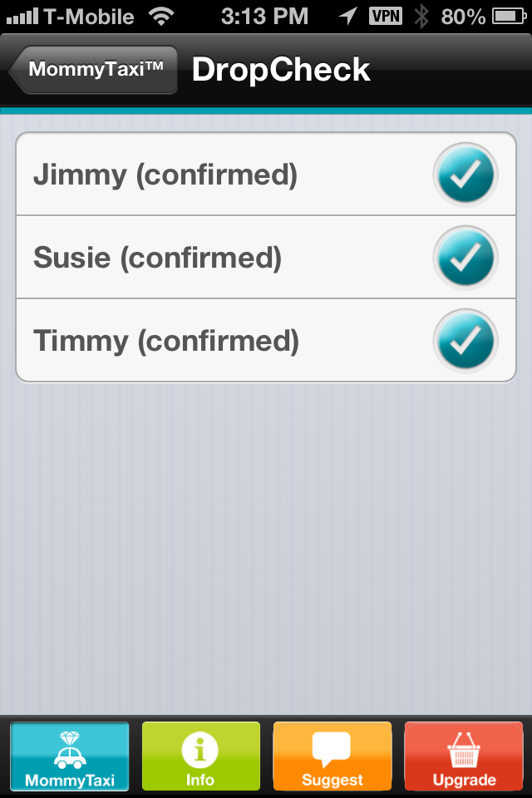532x798 pixels.
Task: Select the Timmy (confirmed) row text
Action: pyautogui.click(x=166, y=341)
